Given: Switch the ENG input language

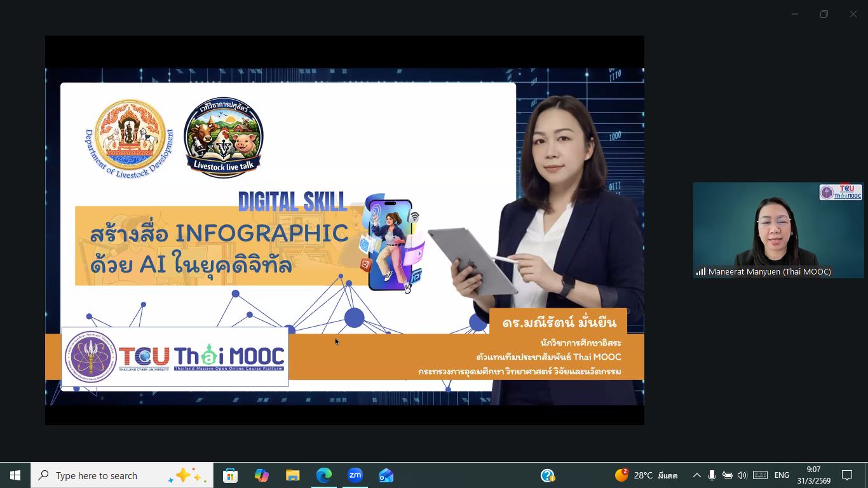Looking at the screenshot, I should [782, 475].
